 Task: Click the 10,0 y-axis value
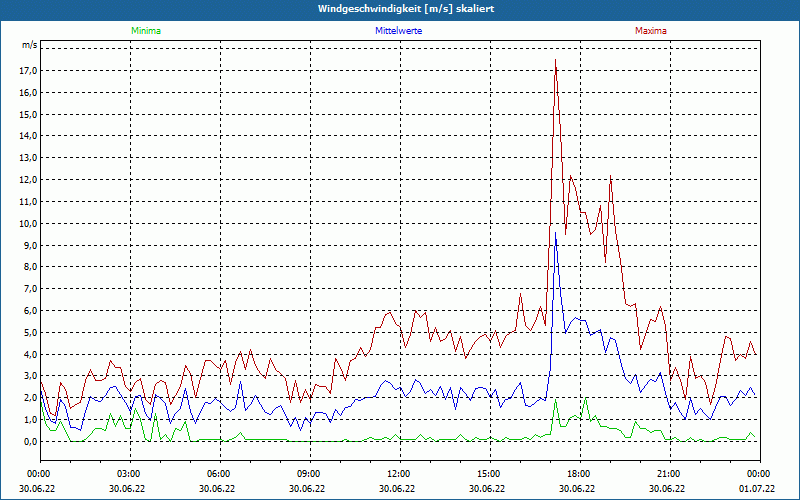(29, 223)
